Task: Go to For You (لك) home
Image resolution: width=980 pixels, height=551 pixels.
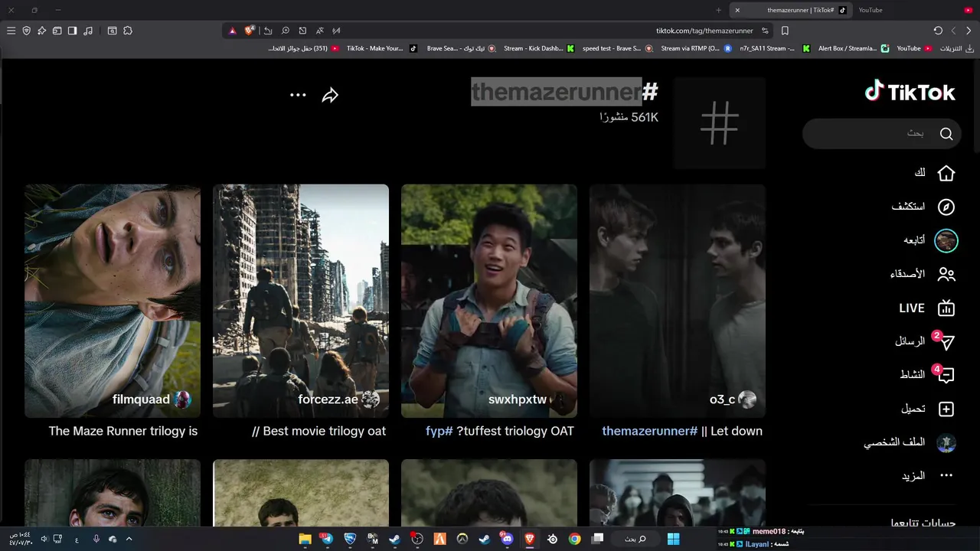Action: [935, 173]
